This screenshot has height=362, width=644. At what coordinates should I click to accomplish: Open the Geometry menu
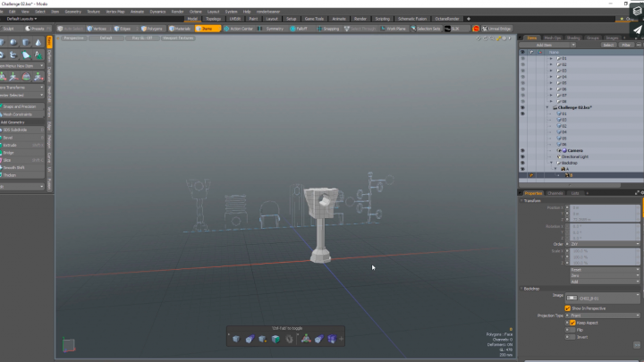tap(71, 12)
